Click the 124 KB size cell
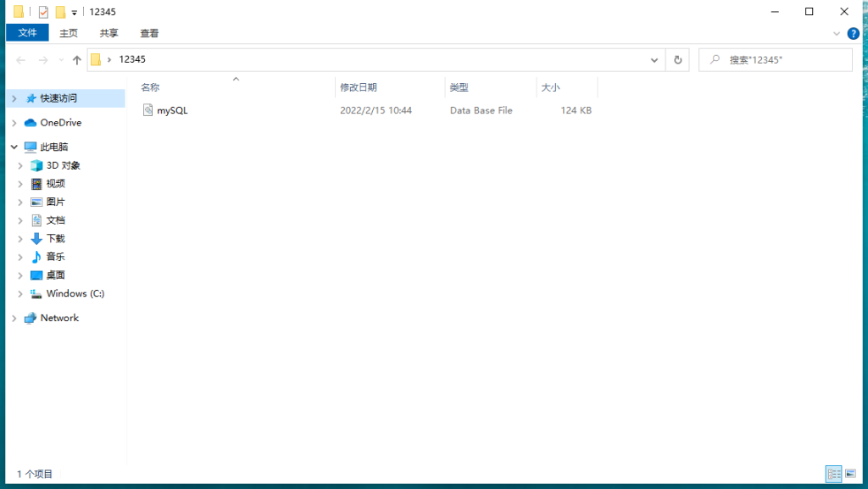868x489 pixels. click(x=576, y=110)
